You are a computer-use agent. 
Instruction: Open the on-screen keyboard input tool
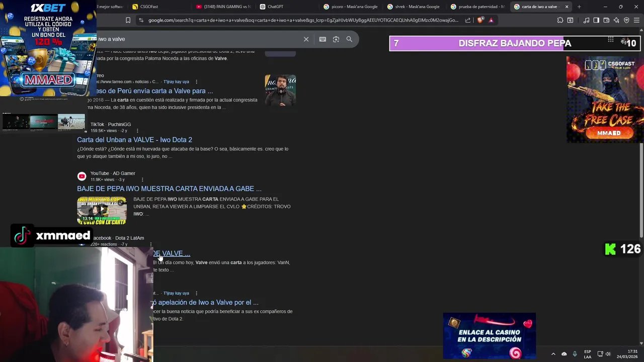point(323,39)
